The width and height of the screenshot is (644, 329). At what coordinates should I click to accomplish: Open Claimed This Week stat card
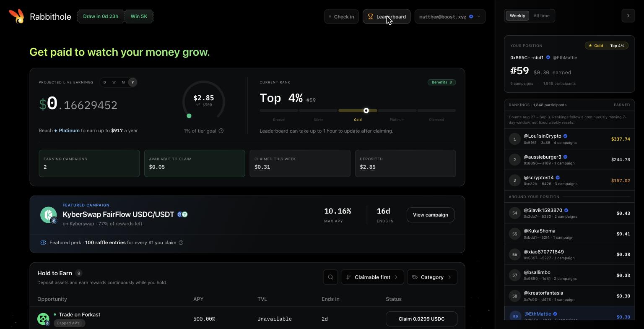point(300,163)
